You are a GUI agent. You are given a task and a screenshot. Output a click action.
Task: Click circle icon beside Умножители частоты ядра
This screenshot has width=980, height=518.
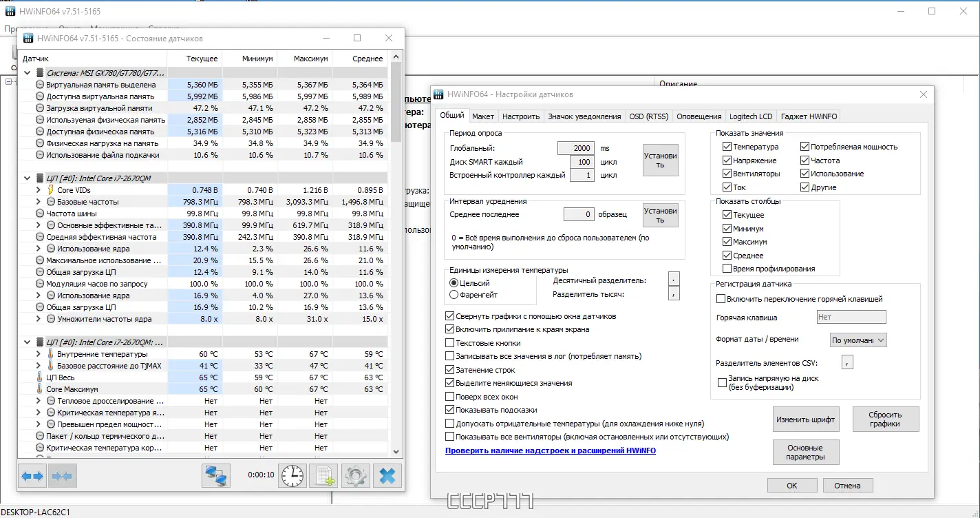coord(51,319)
